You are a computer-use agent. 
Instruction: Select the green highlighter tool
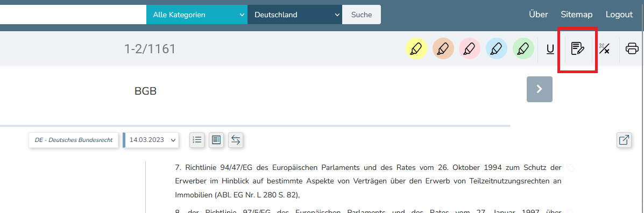click(x=523, y=49)
